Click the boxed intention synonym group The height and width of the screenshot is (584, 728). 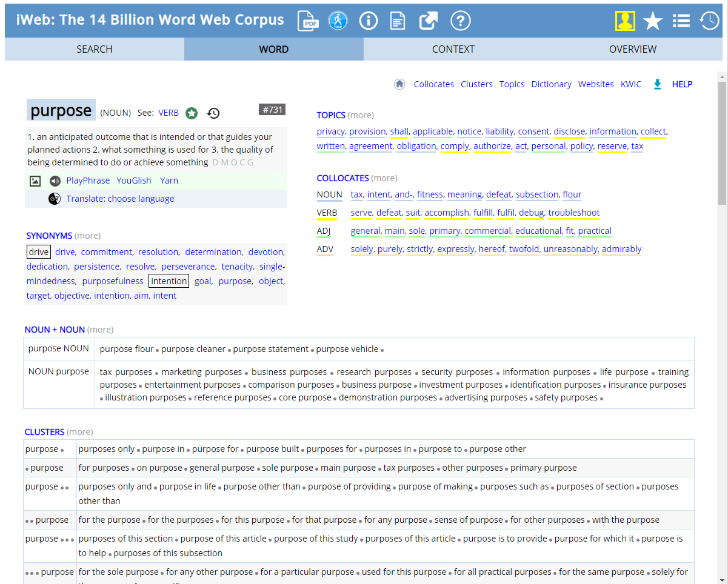169,281
